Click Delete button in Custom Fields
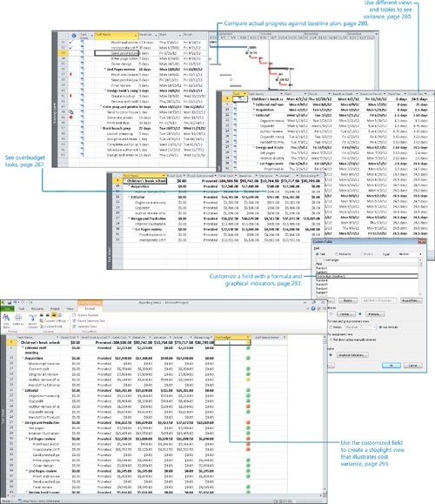This screenshot has height=504, width=435. click(348, 300)
